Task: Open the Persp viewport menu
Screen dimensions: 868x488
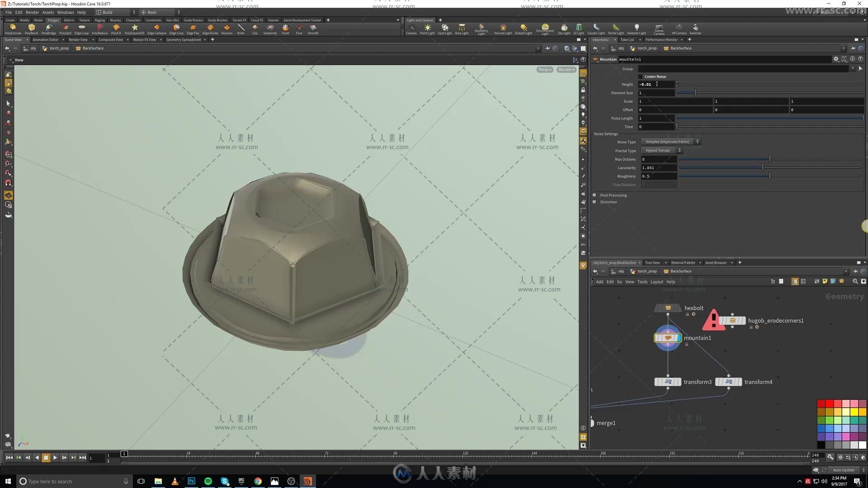Action: point(545,70)
